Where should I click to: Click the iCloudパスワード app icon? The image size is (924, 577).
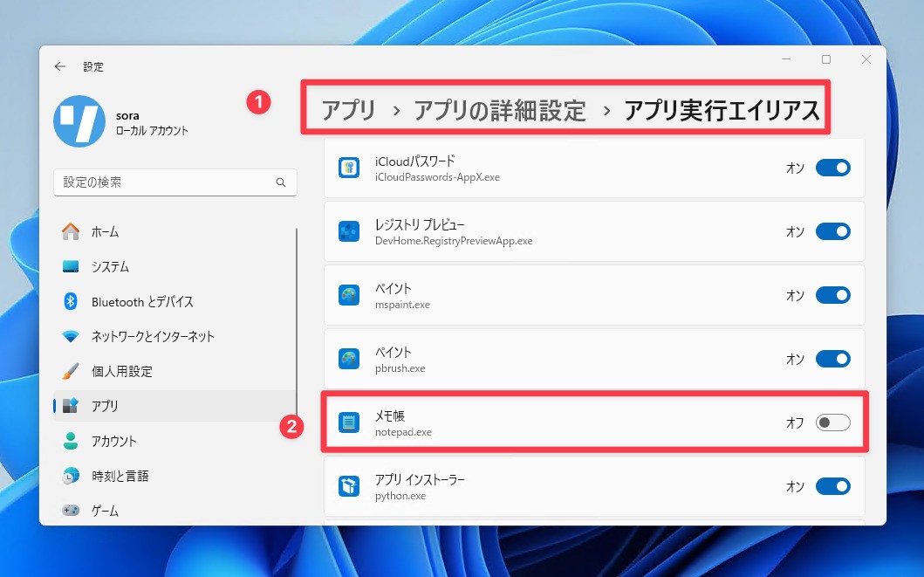(x=349, y=168)
